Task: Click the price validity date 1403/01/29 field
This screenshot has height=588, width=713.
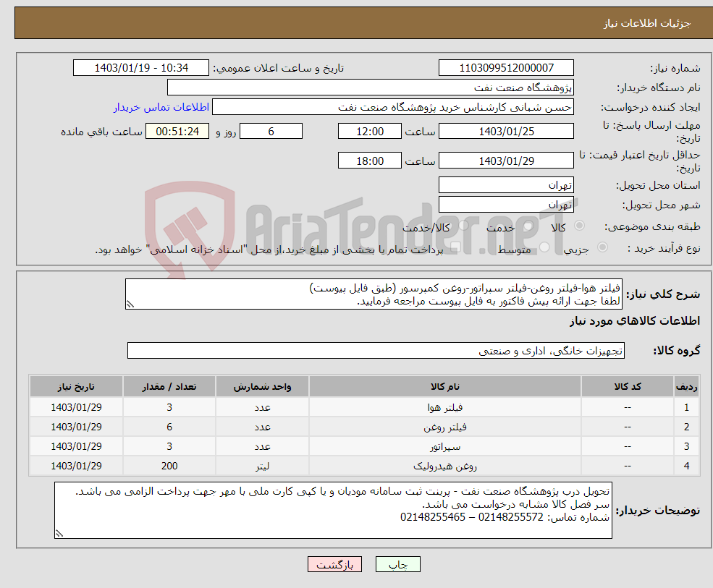Action: point(506,161)
